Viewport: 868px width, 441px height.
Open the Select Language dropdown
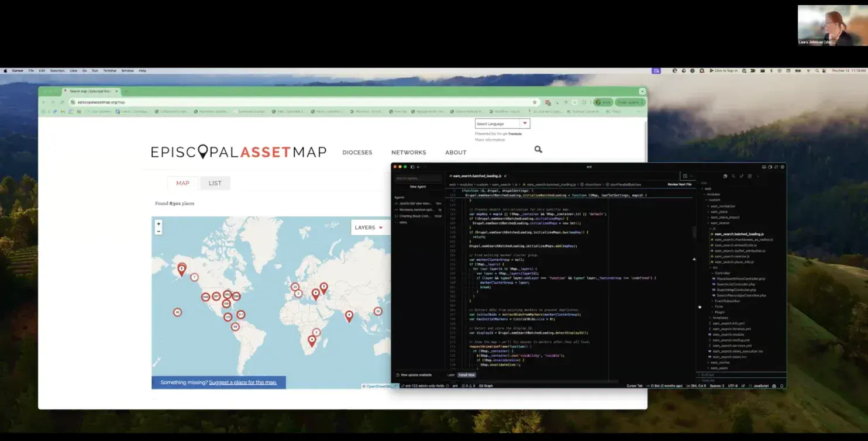502,124
